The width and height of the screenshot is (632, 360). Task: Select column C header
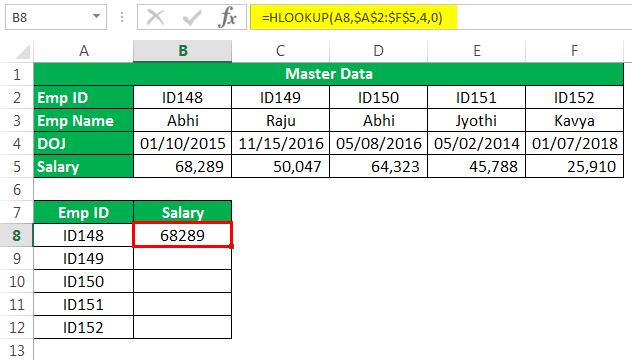281,51
